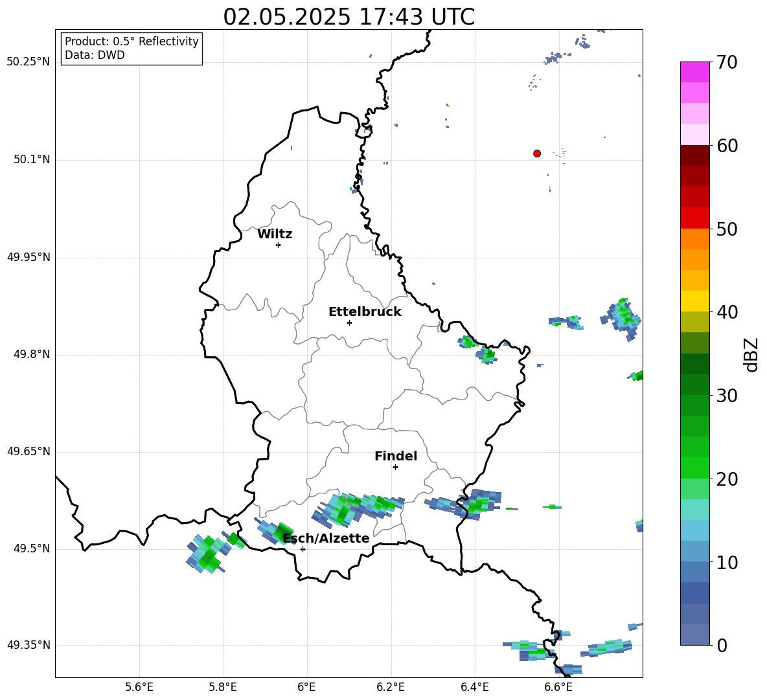Click the red radar site marker dot

coord(537,153)
